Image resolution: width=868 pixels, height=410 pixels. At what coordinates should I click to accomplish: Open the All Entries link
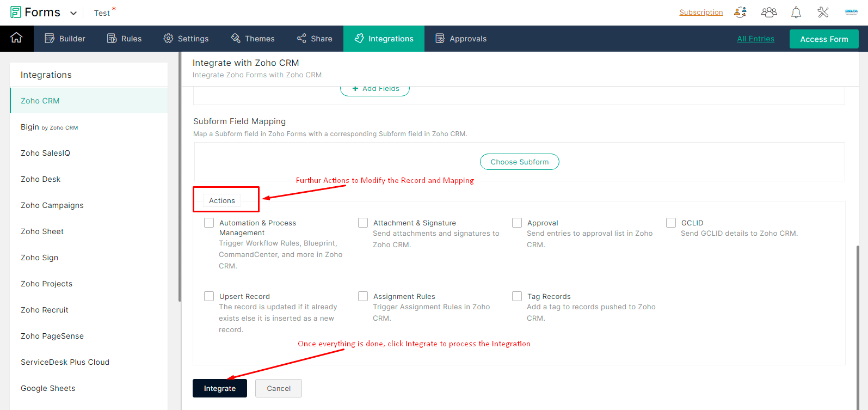tap(755, 39)
